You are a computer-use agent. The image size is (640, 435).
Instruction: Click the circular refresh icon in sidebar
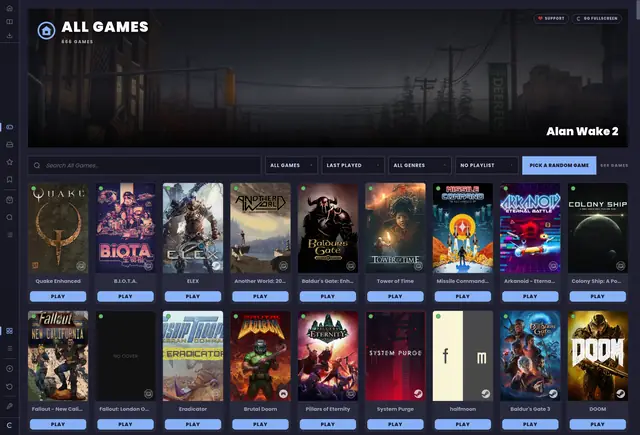point(10,386)
